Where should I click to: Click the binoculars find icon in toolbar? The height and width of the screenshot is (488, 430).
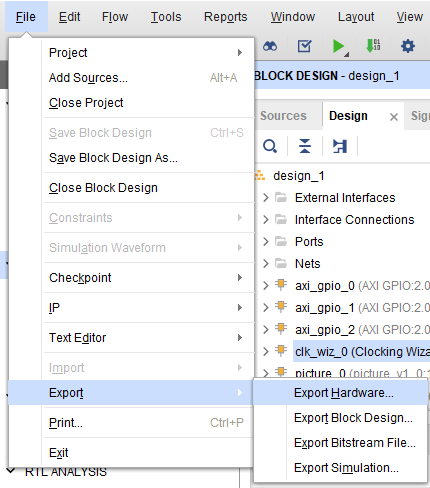(270, 46)
